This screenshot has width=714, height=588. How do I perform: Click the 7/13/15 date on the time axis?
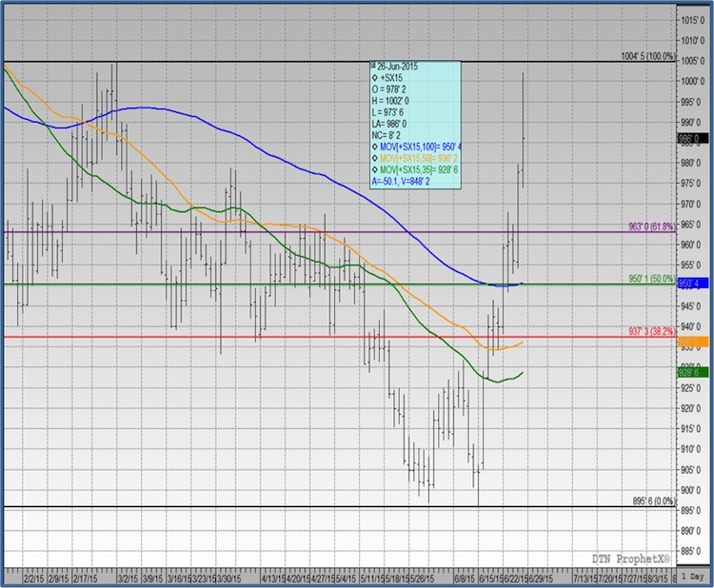click(x=585, y=578)
